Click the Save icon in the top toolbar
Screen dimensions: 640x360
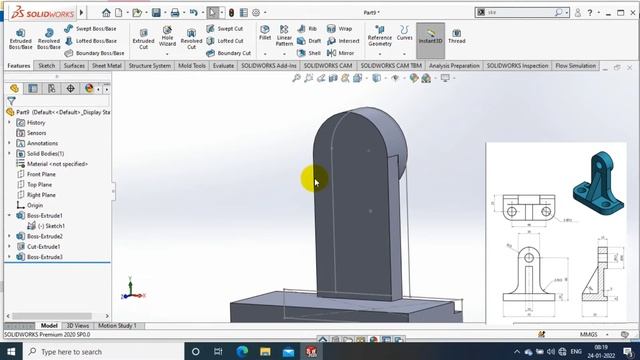coord(156,13)
